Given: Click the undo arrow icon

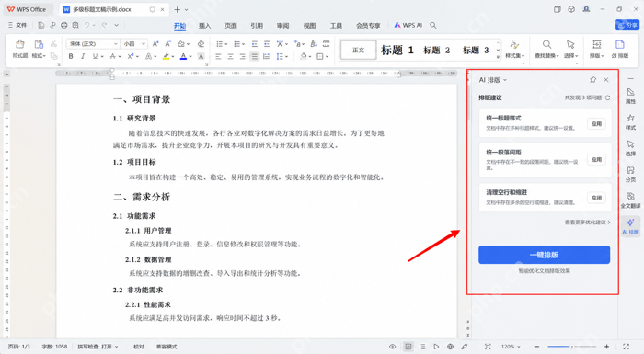Looking at the screenshot, I should (x=87, y=26).
